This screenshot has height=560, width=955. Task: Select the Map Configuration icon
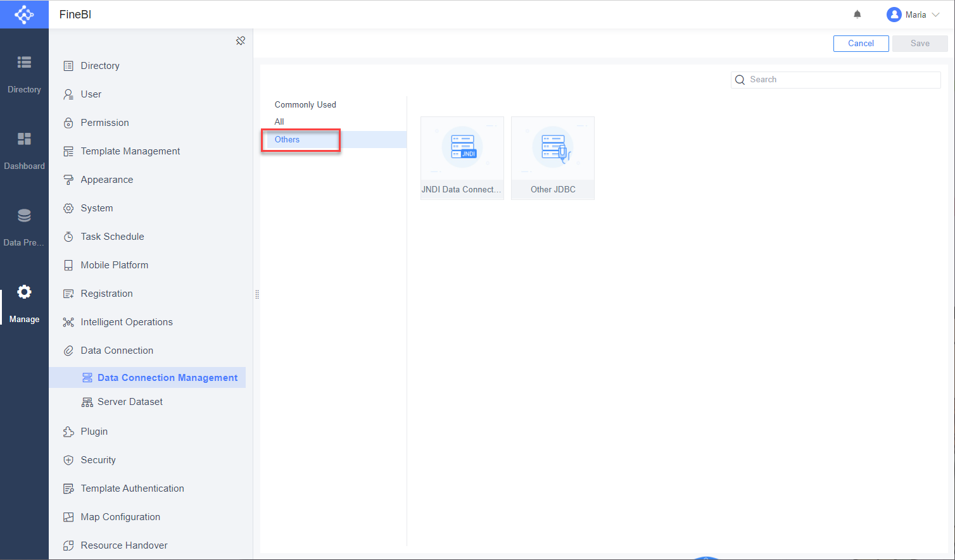pos(68,516)
